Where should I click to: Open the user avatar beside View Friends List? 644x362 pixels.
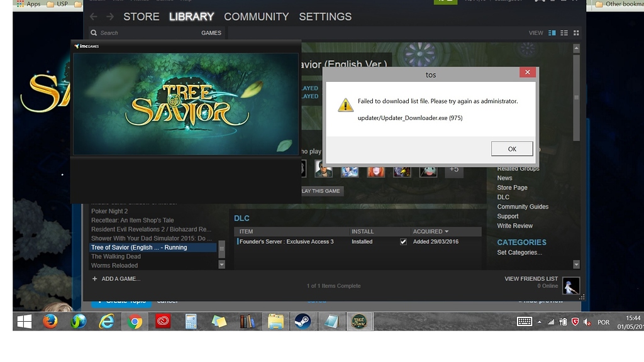click(570, 285)
